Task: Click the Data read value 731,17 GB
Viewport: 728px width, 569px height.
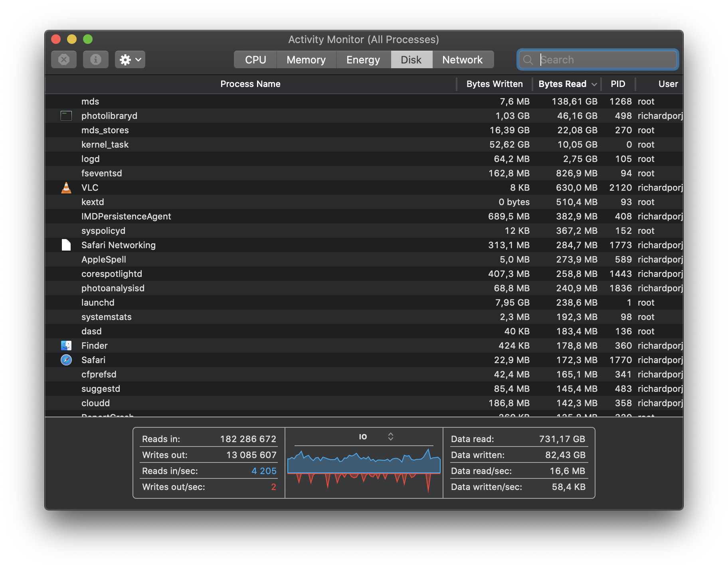Action: [562, 439]
